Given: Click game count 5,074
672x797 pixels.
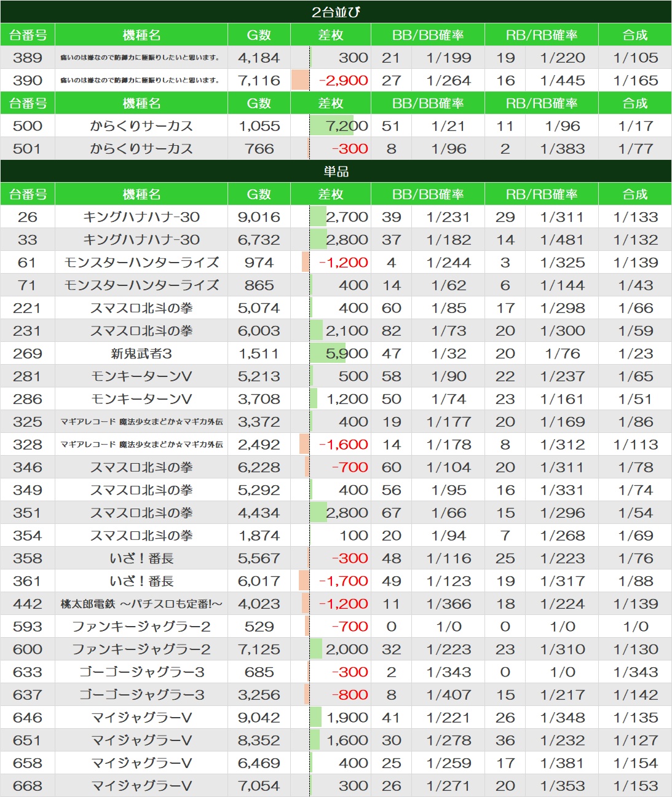Looking at the screenshot, I should click(259, 308).
